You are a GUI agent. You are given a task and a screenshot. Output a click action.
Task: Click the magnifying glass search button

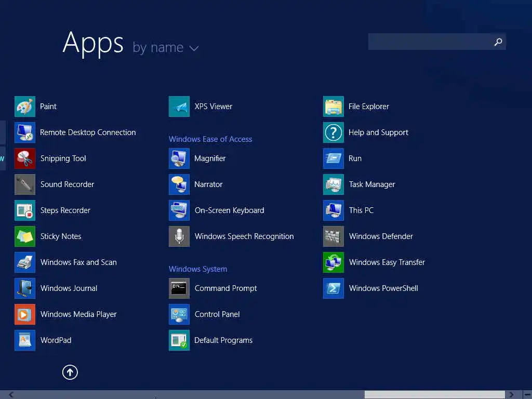click(x=498, y=42)
